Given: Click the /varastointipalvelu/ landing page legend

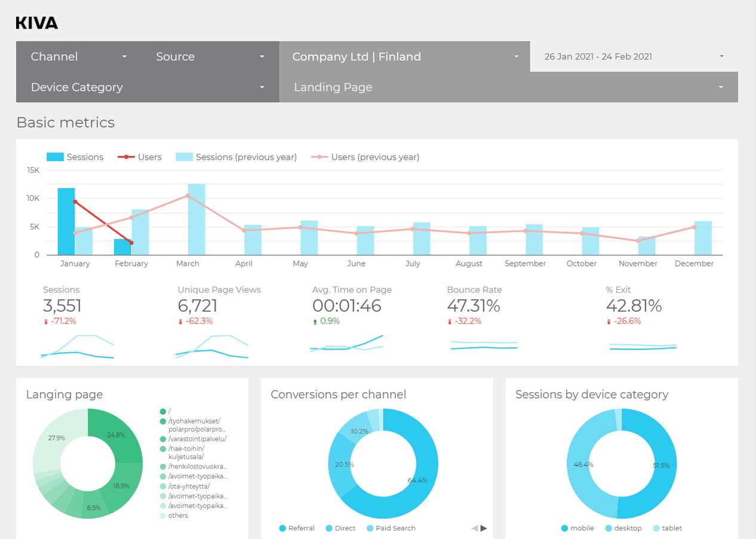Looking at the screenshot, I should click(x=196, y=439).
